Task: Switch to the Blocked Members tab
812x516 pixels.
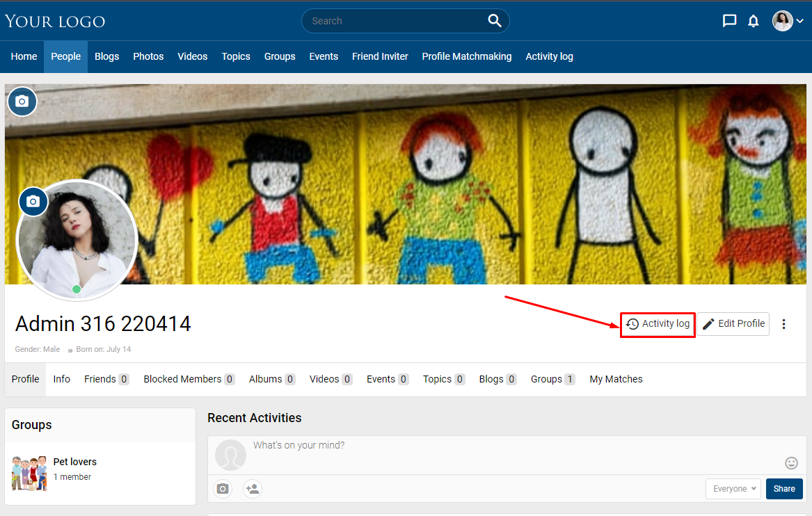Action: tap(189, 380)
